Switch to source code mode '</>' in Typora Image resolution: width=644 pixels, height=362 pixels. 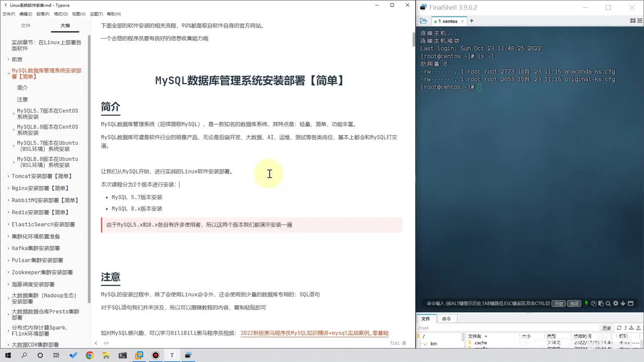(x=106, y=343)
